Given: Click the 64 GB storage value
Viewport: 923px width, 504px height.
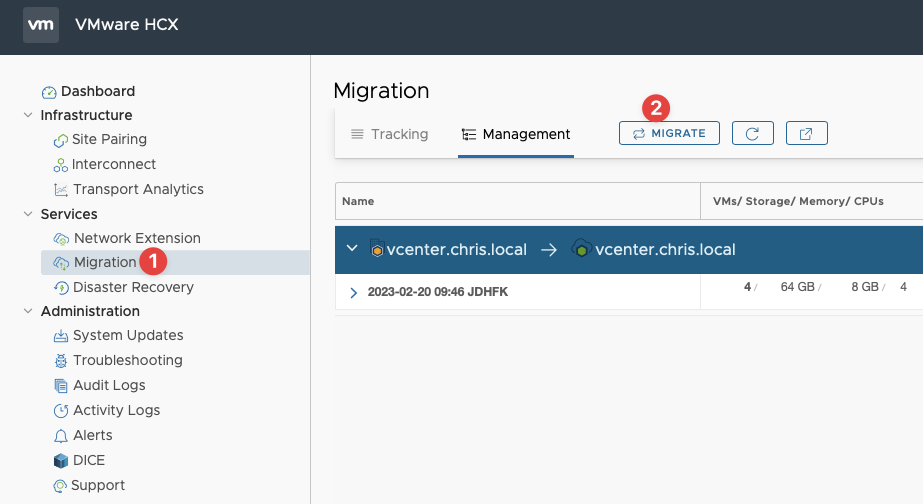Looking at the screenshot, I should (x=798, y=287).
